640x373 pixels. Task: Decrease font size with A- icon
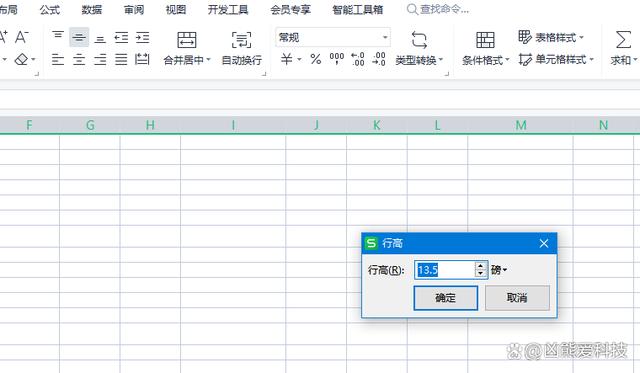pyautogui.click(x=22, y=37)
